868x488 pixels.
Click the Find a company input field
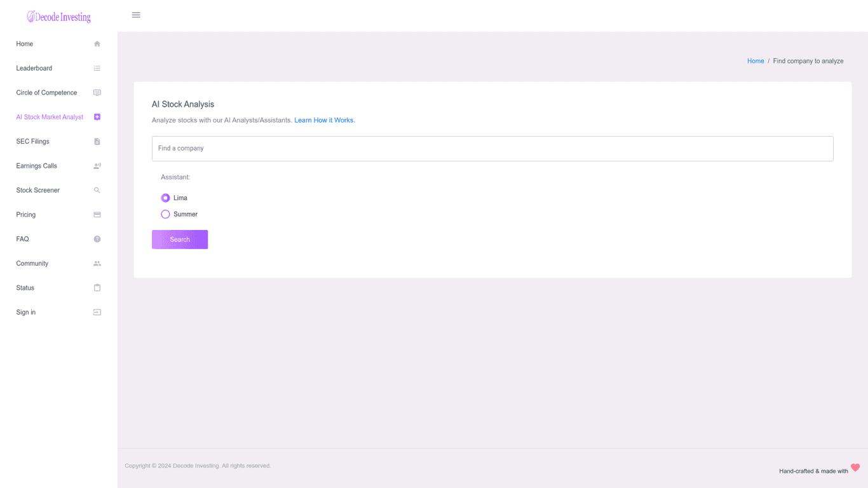click(x=492, y=149)
